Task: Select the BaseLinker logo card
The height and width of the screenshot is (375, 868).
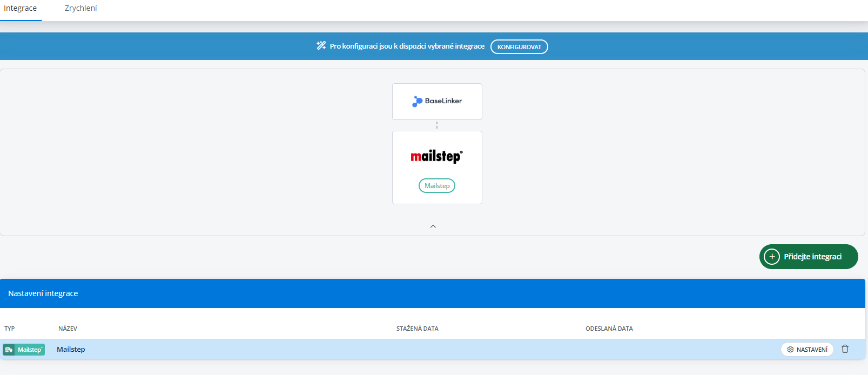Action: pos(437,101)
